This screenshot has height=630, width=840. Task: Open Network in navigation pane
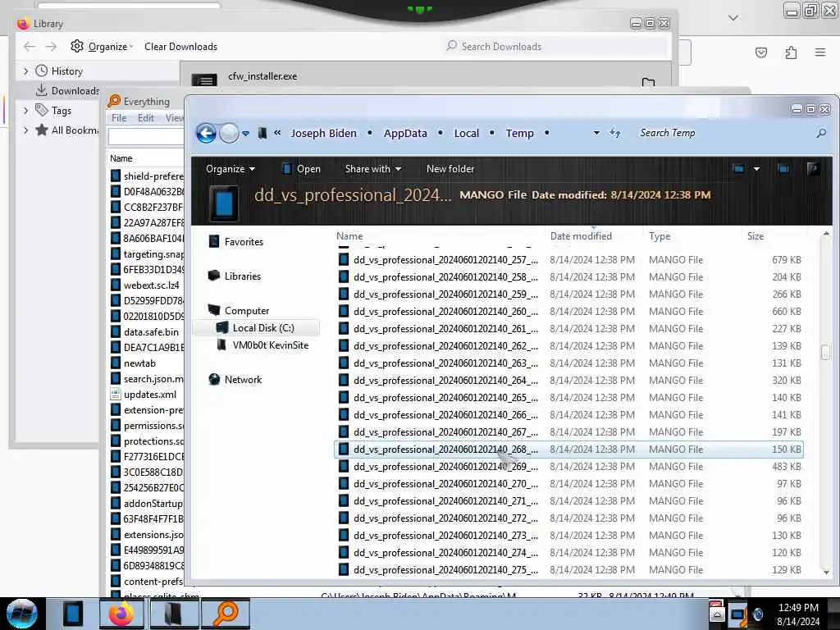243,379
